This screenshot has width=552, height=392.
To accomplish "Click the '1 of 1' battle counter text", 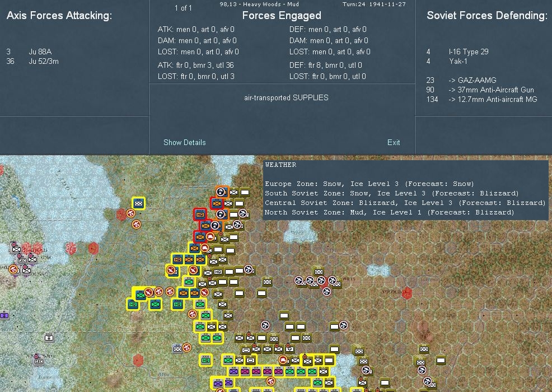I will [x=184, y=8].
